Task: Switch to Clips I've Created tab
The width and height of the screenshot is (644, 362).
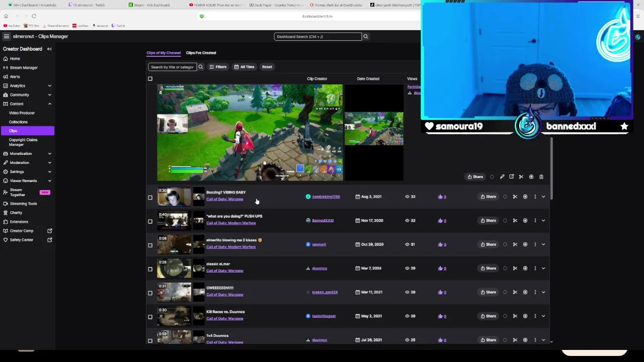Action: tap(201, 53)
